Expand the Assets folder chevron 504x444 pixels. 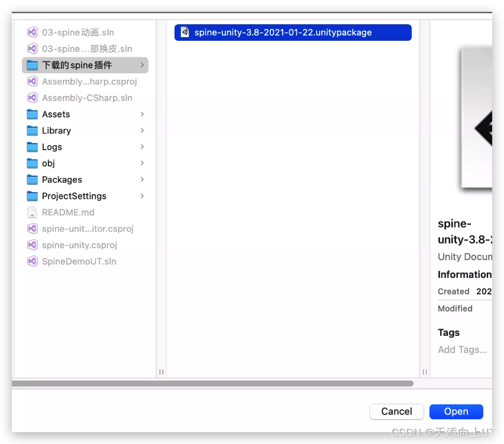point(142,114)
